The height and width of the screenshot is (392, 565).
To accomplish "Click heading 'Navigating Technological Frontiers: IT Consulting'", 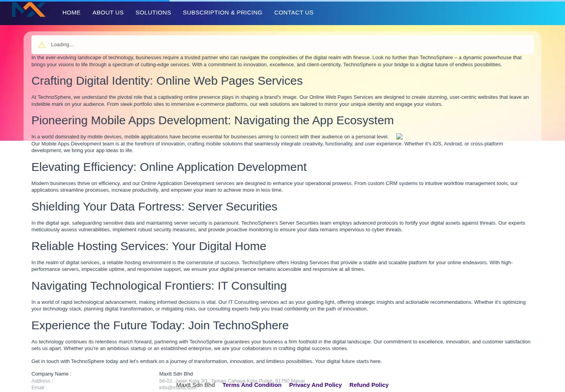I will (159, 286).
